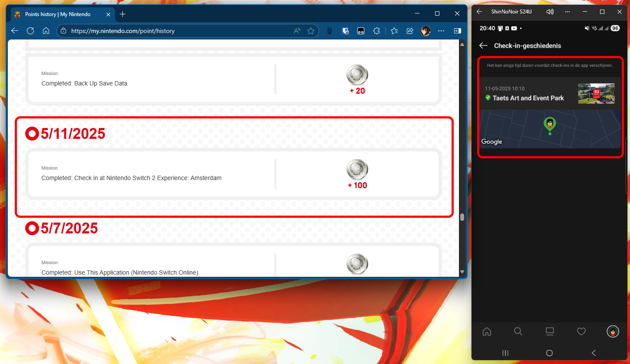The image size is (630, 364).
Task: Open the Search tab in phone app
Action: (518, 331)
